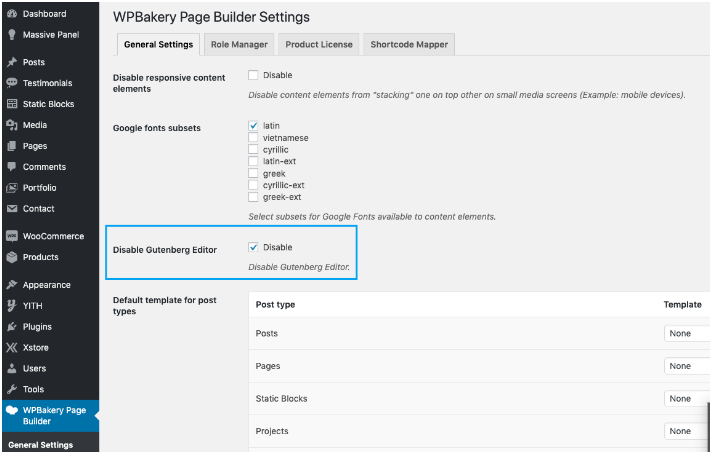Go to the Testimonials menu label

click(x=48, y=83)
